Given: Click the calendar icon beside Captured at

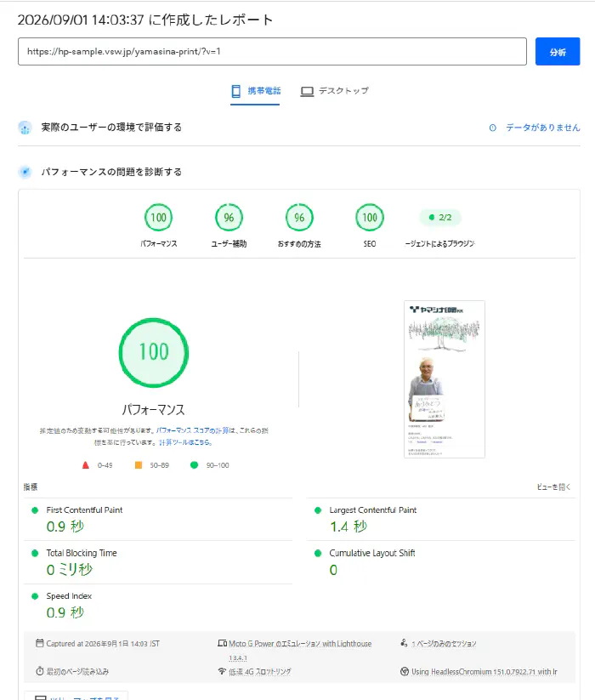Looking at the screenshot, I should 40,643.
